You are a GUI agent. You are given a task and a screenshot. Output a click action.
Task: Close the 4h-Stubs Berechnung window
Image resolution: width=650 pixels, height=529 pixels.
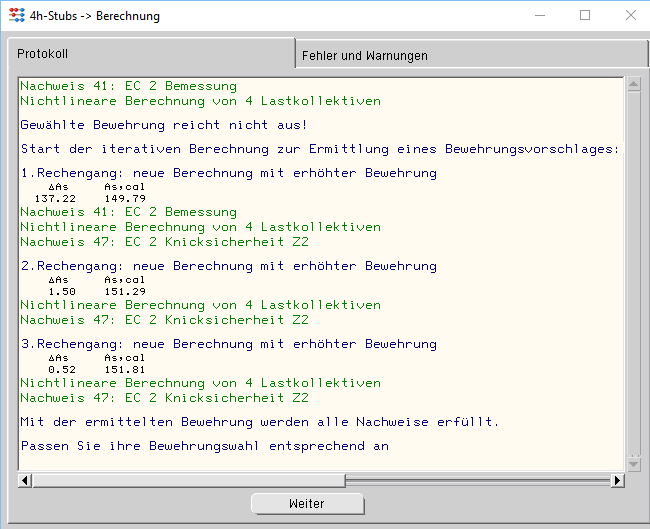tap(630, 16)
